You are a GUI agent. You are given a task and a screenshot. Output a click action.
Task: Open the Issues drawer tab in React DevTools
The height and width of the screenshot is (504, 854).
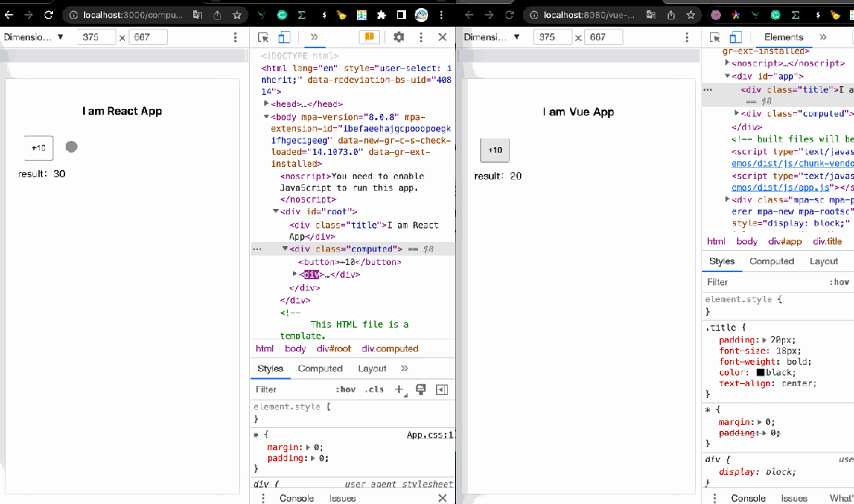click(343, 498)
